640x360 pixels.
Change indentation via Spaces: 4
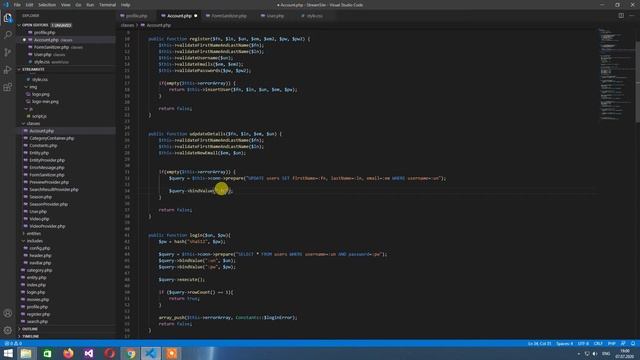(564, 344)
